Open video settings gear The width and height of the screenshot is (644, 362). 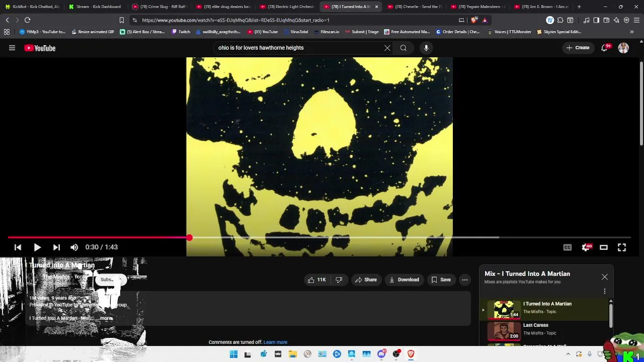click(x=586, y=247)
